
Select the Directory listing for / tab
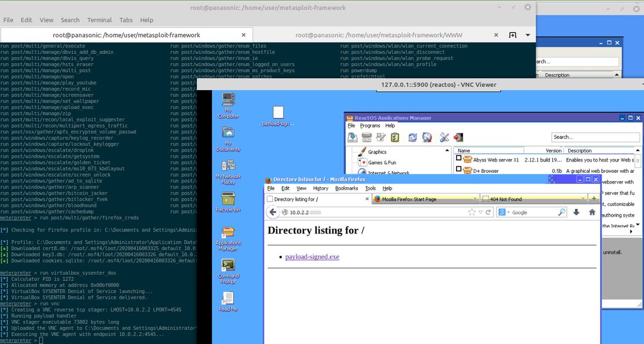(x=318, y=199)
